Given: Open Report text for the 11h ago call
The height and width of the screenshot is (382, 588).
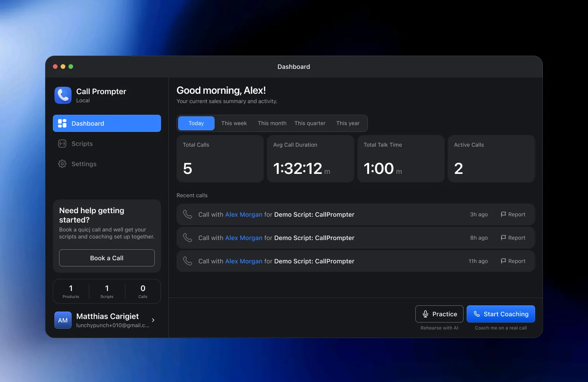Looking at the screenshot, I should point(517,261).
